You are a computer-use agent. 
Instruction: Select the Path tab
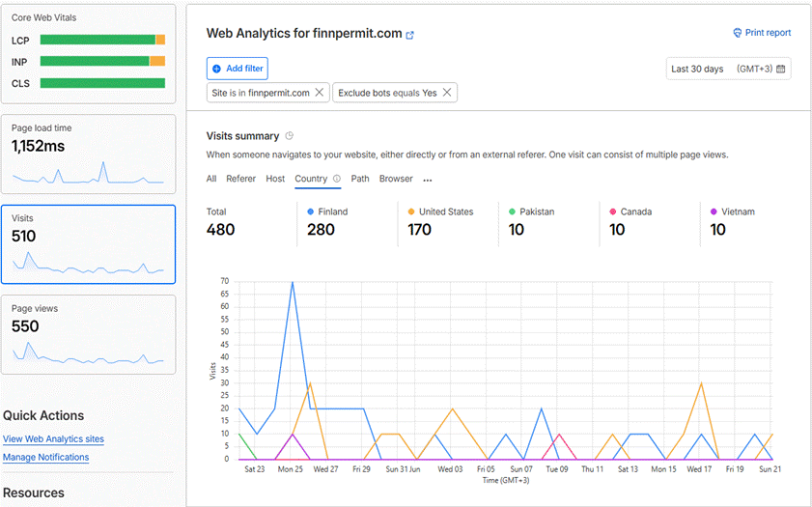360,179
